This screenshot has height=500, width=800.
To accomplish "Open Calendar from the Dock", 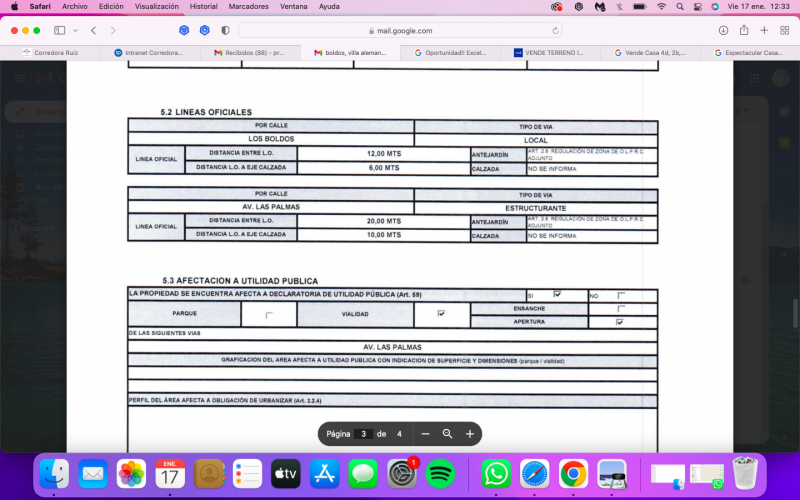I will point(170,474).
